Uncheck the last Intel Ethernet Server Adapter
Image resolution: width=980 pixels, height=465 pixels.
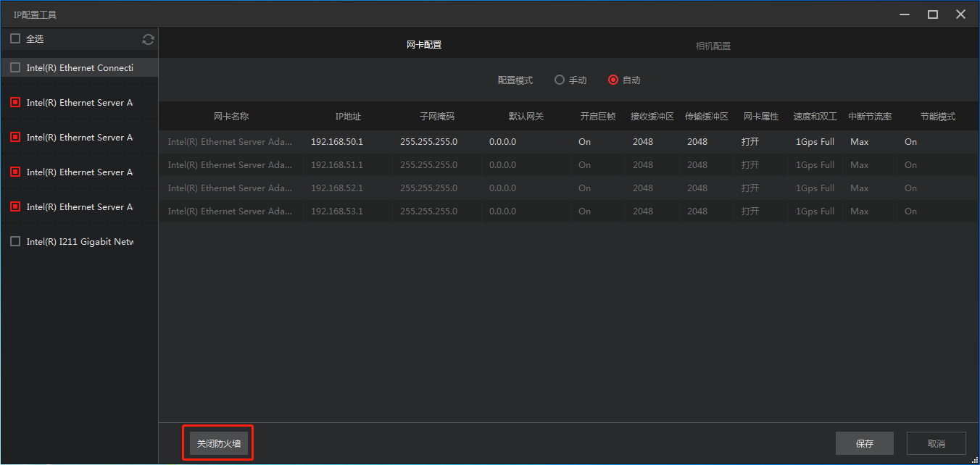15,207
